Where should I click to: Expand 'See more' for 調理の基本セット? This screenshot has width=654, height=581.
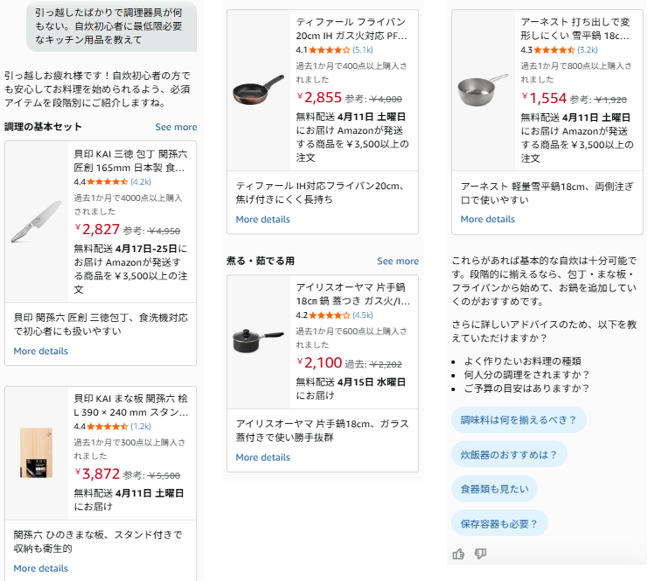176,127
